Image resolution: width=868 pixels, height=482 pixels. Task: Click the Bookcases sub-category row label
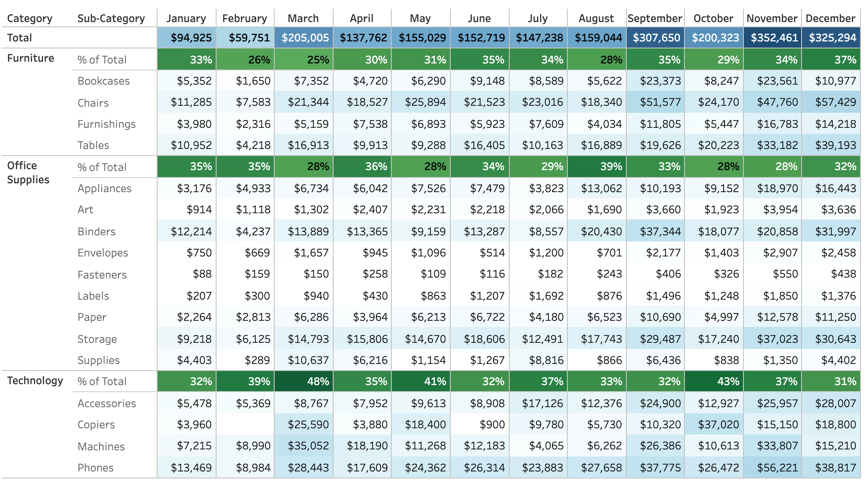[103, 81]
